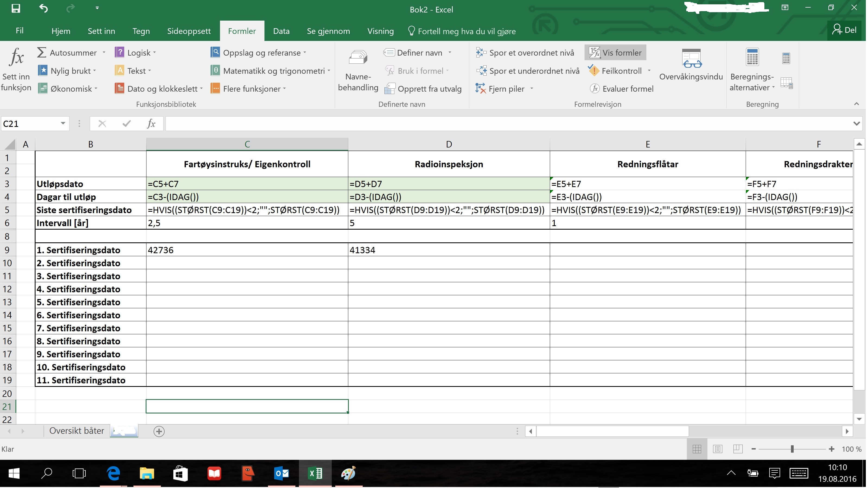The height and width of the screenshot is (488, 868).
Task: Click Spor et underordnet nivå
Action: click(528, 71)
